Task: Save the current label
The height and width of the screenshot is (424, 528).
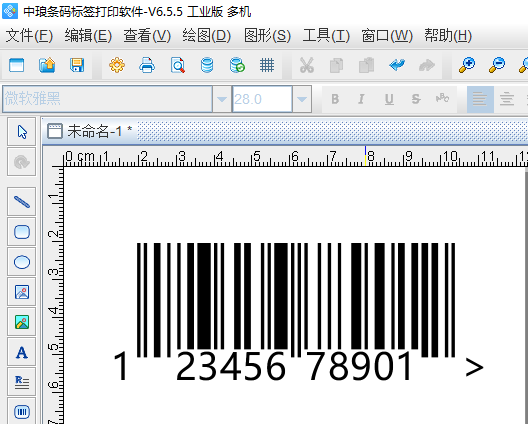Action: click(77, 65)
